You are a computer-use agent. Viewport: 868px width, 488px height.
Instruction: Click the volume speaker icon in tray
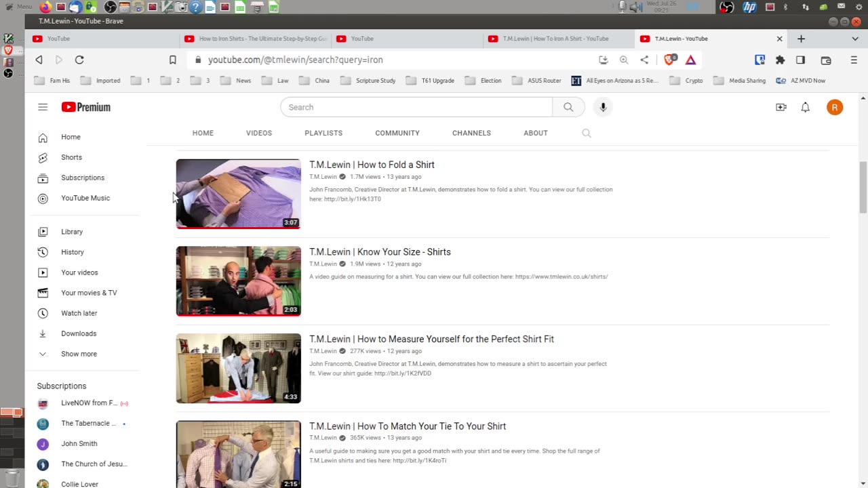[x=635, y=7]
